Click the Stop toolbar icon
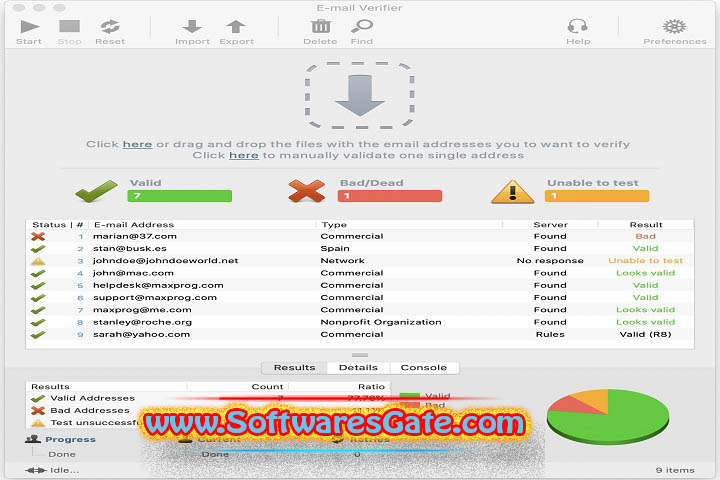 (69, 26)
